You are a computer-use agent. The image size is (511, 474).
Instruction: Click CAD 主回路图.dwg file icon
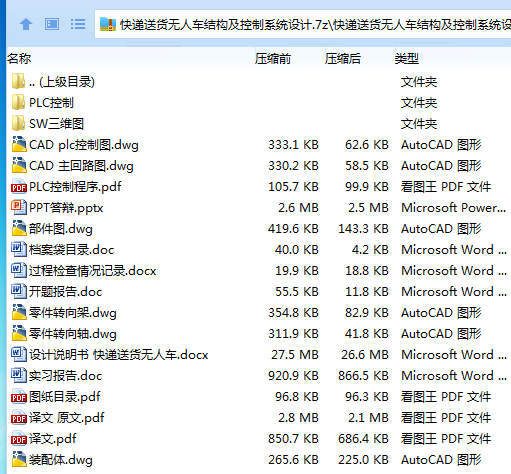(x=19, y=165)
